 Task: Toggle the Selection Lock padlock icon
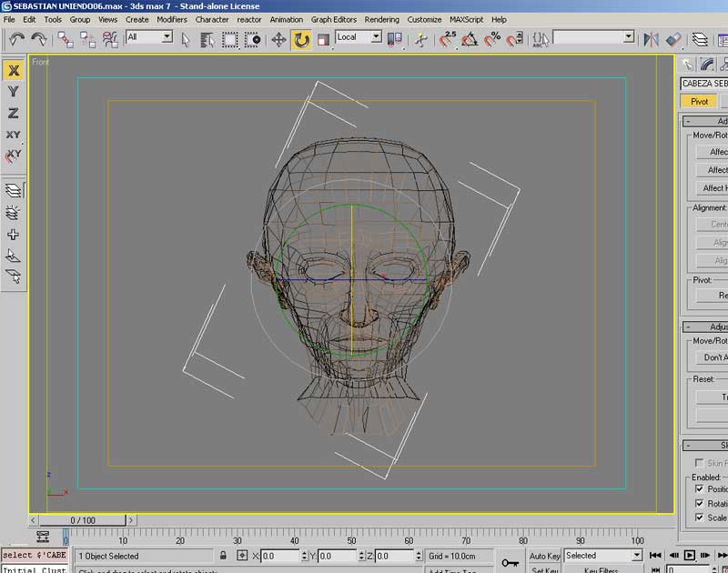point(223,555)
